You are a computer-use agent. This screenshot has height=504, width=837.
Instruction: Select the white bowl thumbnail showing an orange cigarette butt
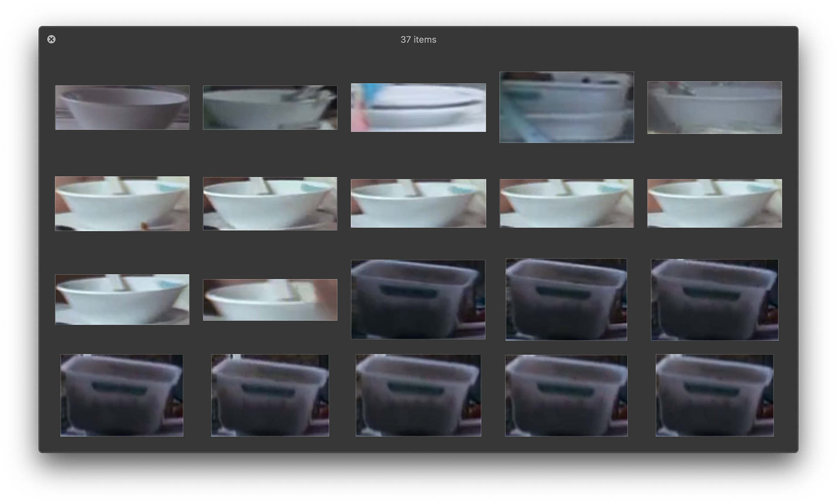point(122,203)
